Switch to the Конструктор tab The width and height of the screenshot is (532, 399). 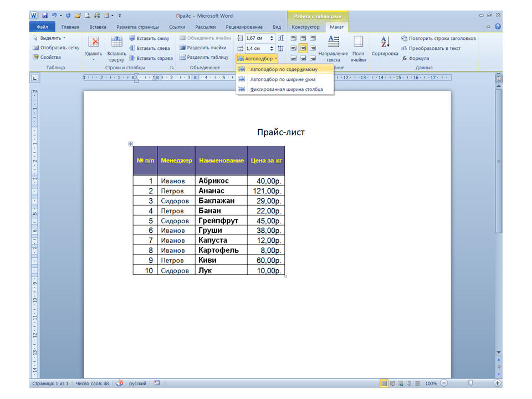click(305, 27)
